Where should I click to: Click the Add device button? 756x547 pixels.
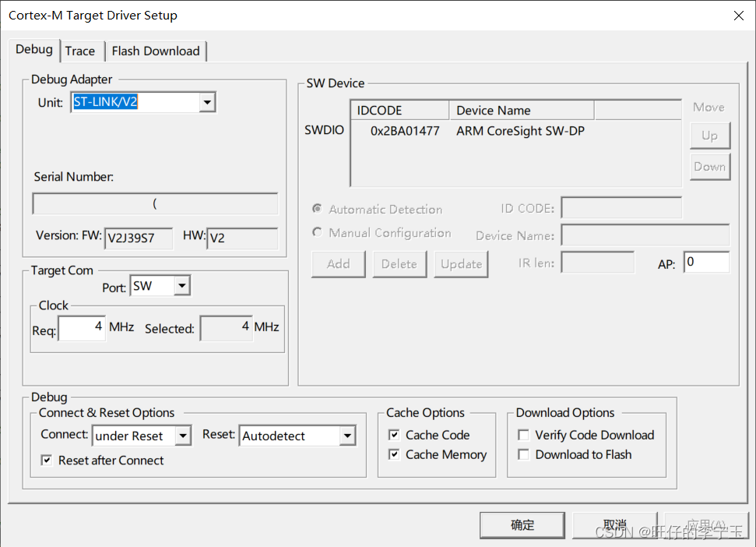[x=339, y=264]
